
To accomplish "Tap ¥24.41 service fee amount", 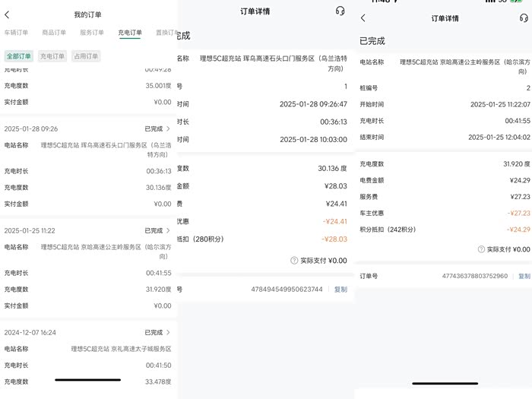I will [336, 204].
